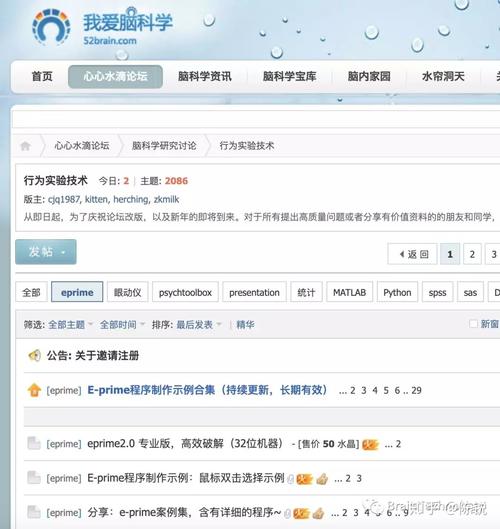Open the 发帖 post dropdown button
Image resolution: width=500 pixels, height=529 pixels.
tap(46, 252)
